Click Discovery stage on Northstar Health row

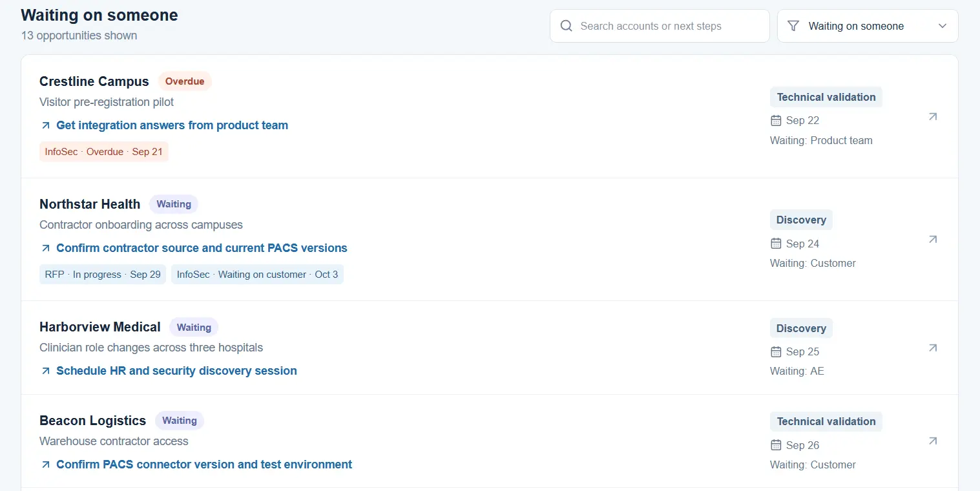pyautogui.click(x=801, y=220)
